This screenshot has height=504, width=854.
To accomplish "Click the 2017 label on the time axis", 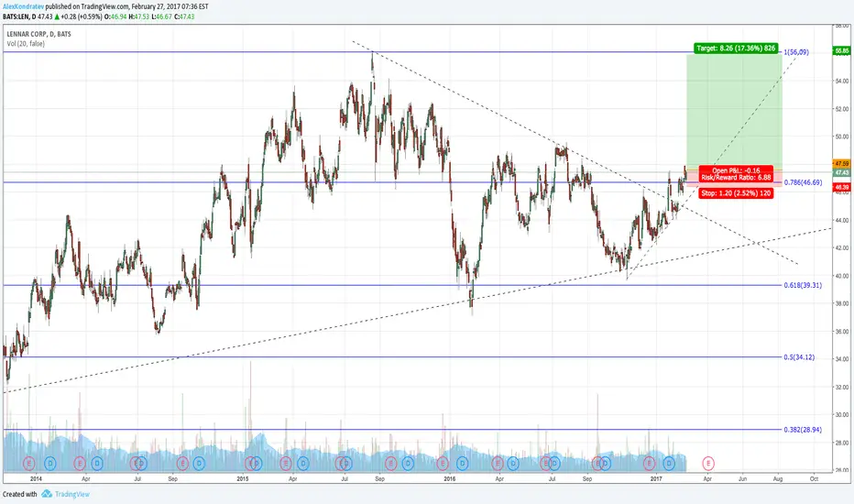I will [x=656, y=479].
